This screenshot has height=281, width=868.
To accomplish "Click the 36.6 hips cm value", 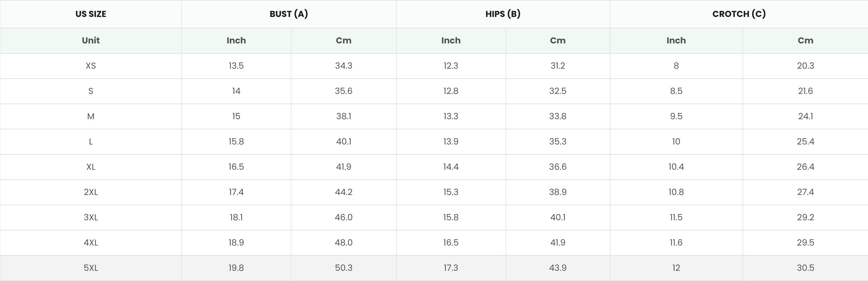I will click(558, 167).
